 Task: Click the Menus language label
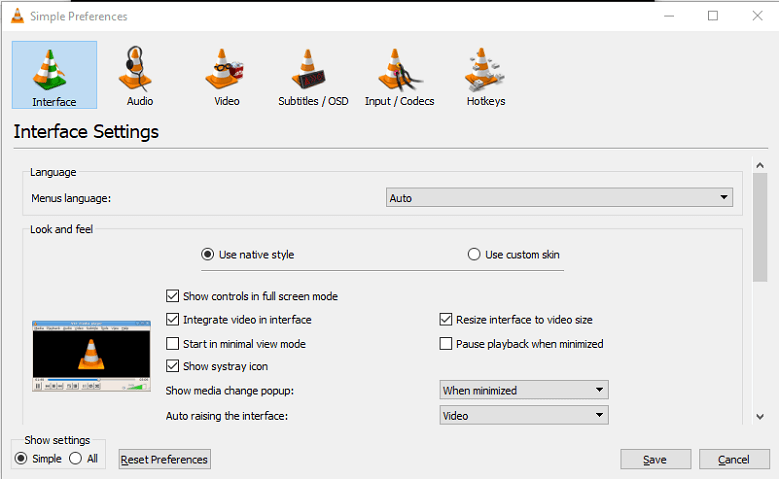coord(71,198)
